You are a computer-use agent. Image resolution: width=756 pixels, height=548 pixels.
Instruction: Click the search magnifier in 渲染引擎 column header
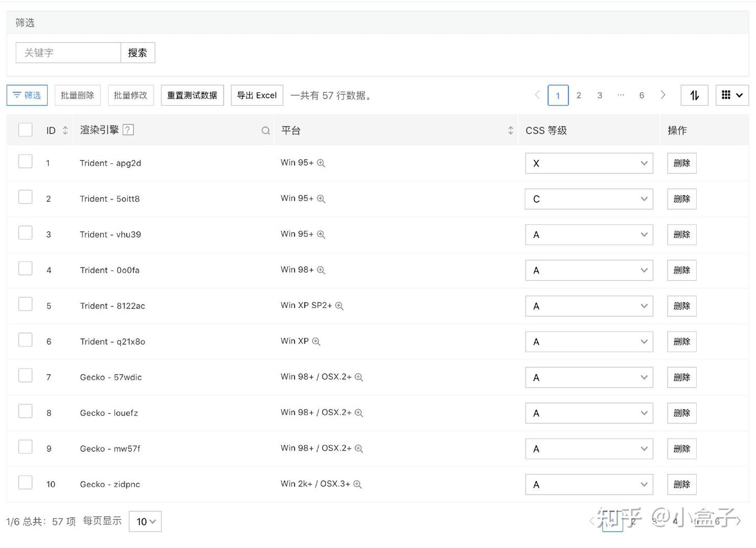(x=266, y=131)
